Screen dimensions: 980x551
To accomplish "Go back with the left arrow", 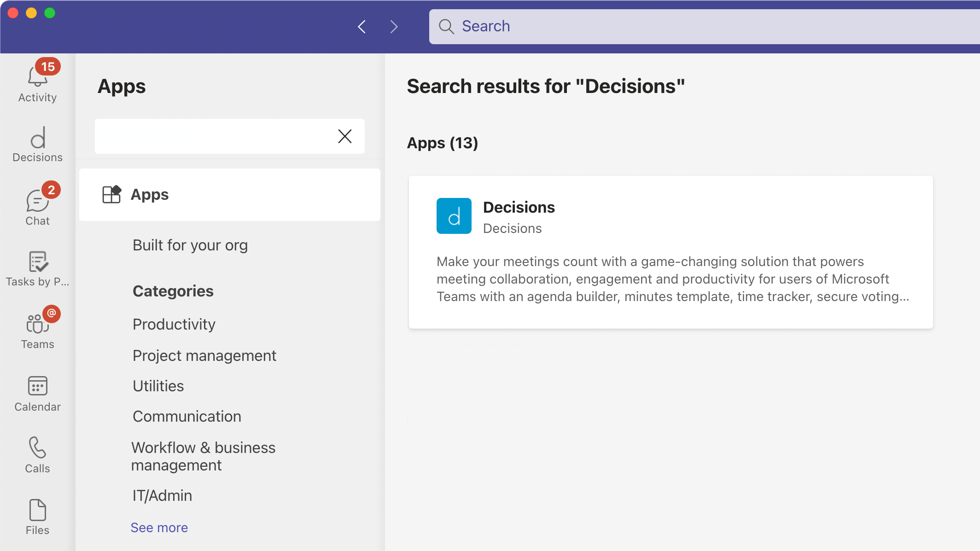I will [362, 27].
